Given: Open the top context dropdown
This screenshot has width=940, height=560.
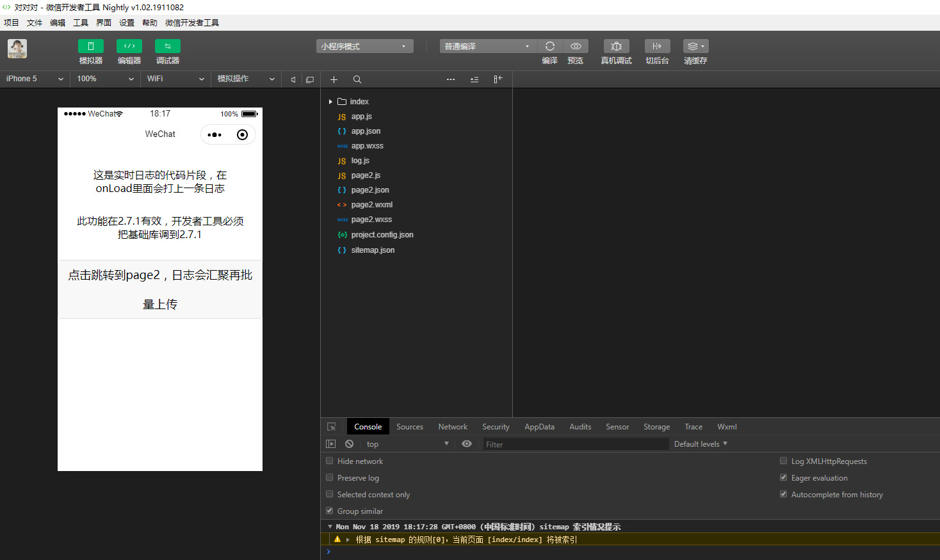Looking at the screenshot, I should point(407,444).
